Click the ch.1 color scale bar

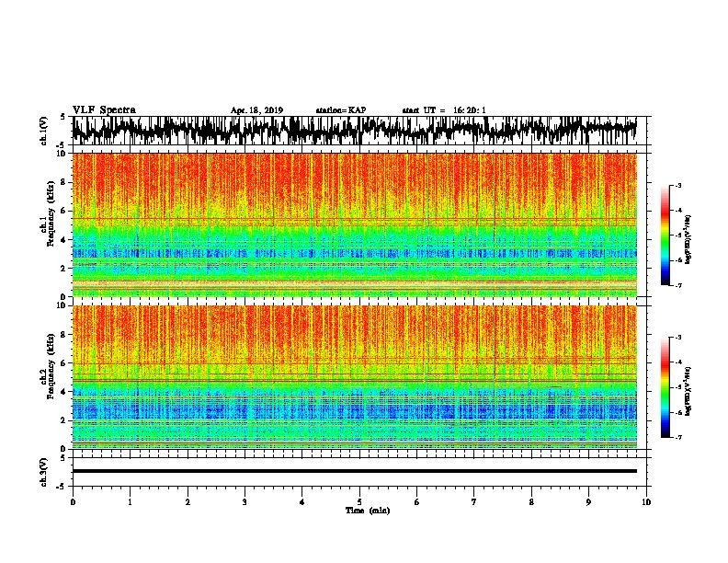665,236
